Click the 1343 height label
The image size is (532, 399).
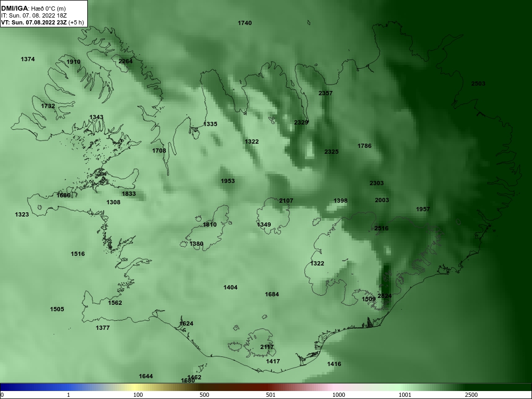click(x=96, y=118)
